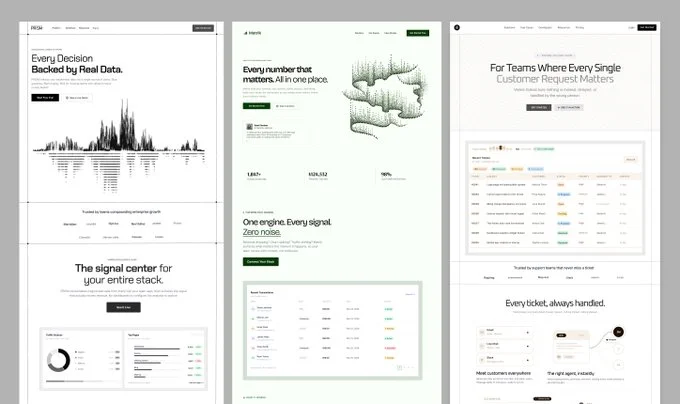The width and height of the screenshot is (680, 404).
Task: Click the 98% statistic on the middle page
Action: click(x=386, y=174)
